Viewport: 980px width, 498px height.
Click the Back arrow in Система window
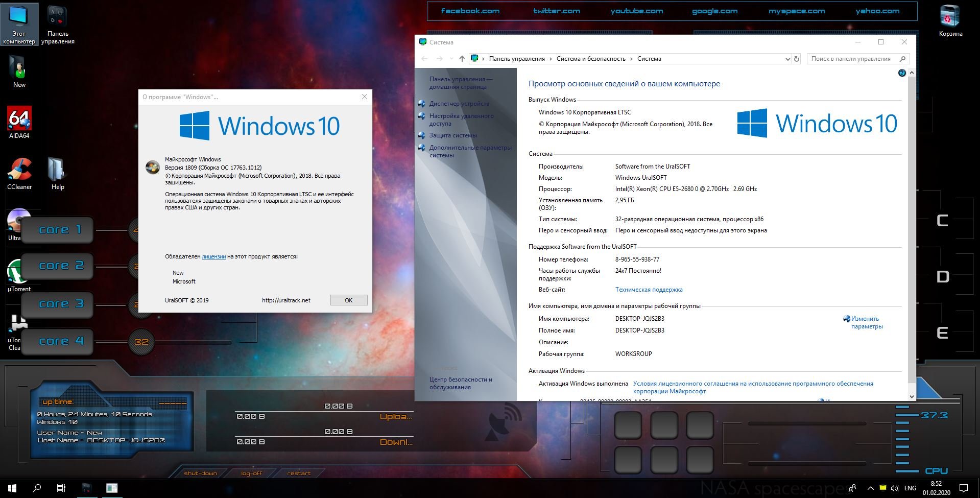tap(424, 59)
